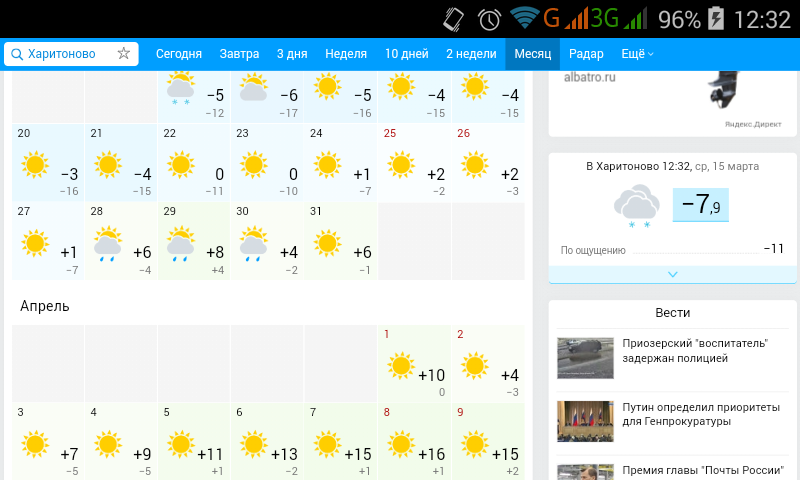800x480 pixels.
Task: Click the Яндекс.Директ label
Action: (753, 124)
